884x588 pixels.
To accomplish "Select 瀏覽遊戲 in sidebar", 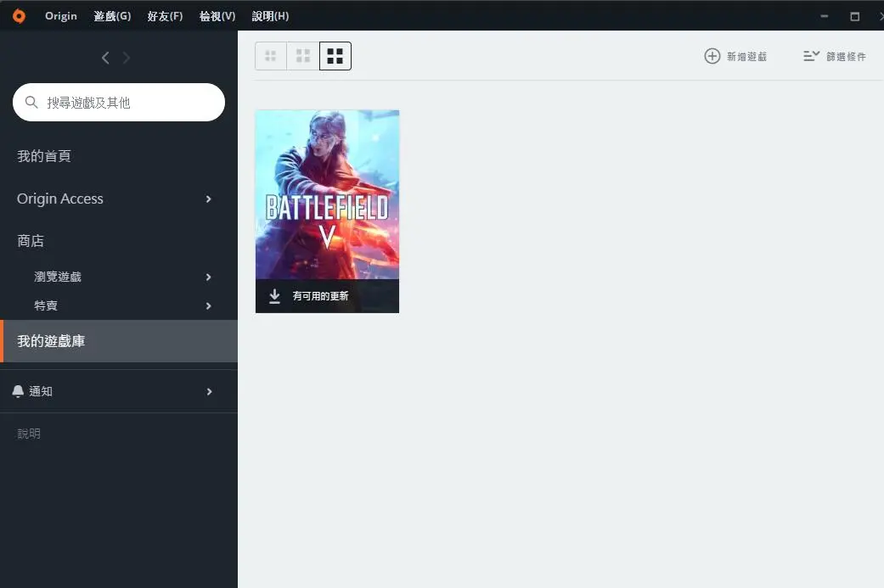I will click(58, 277).
